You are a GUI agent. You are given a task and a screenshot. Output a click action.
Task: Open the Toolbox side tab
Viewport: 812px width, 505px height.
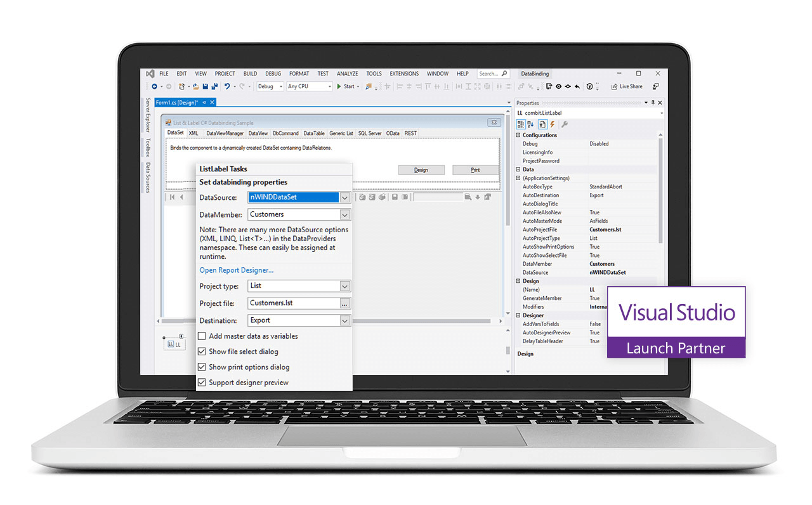point(148,147)
